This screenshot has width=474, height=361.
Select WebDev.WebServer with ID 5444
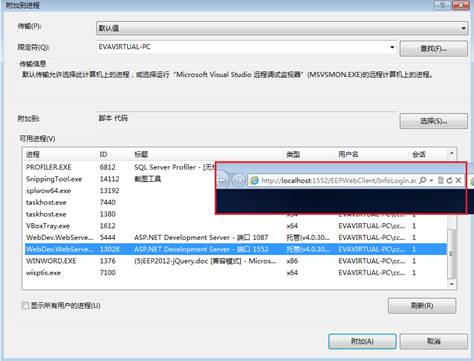[236, 237]
